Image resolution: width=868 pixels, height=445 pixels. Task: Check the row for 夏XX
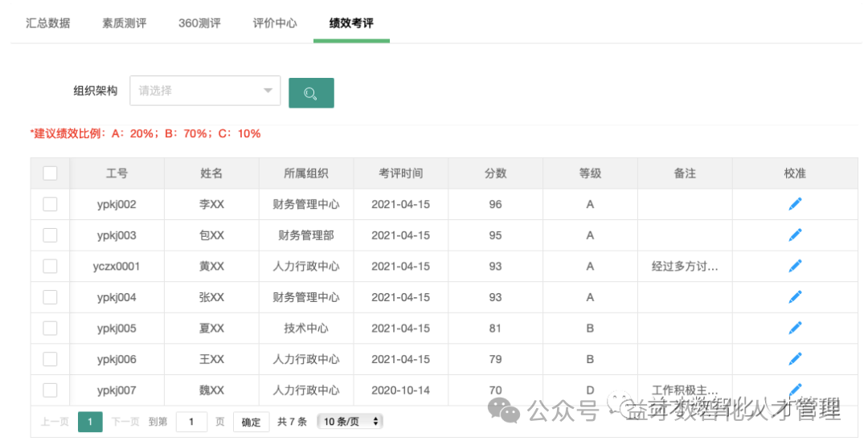[50, 329]
